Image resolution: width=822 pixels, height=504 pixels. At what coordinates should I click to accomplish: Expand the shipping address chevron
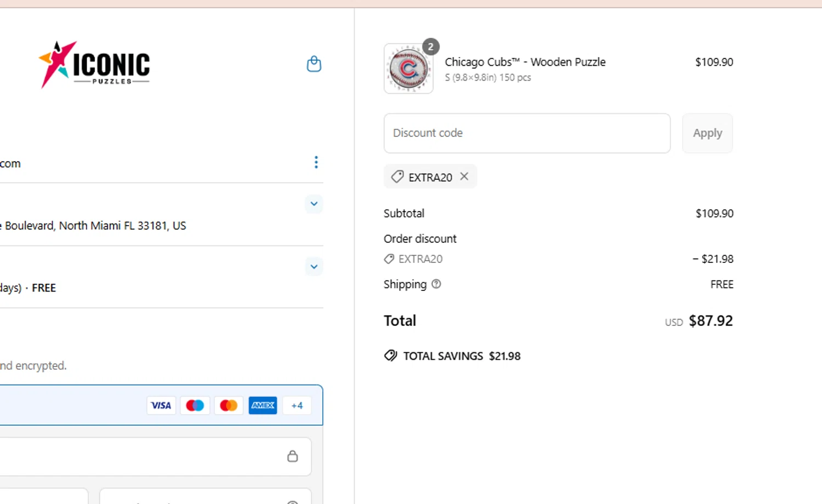[x=314, y=204]
